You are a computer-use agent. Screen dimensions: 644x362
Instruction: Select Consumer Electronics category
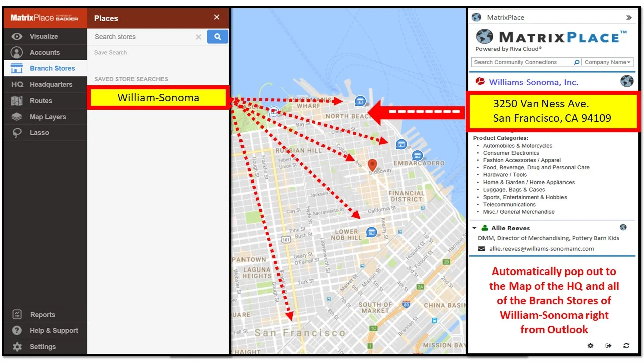511,153
